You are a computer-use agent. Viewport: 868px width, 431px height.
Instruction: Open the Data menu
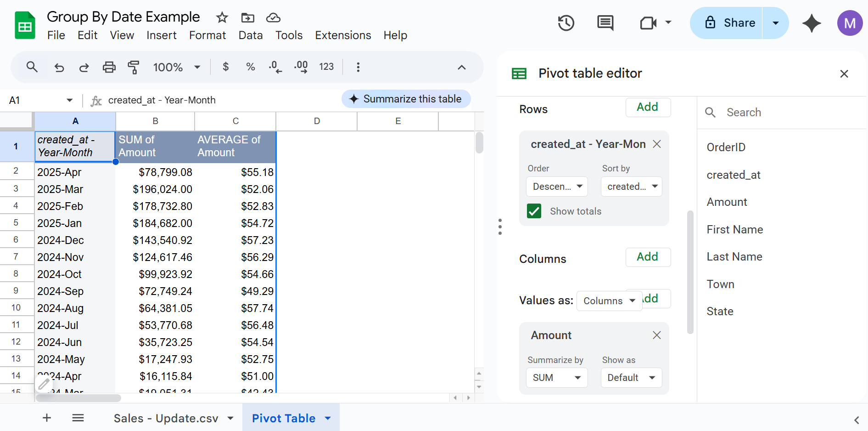point(251,35)
